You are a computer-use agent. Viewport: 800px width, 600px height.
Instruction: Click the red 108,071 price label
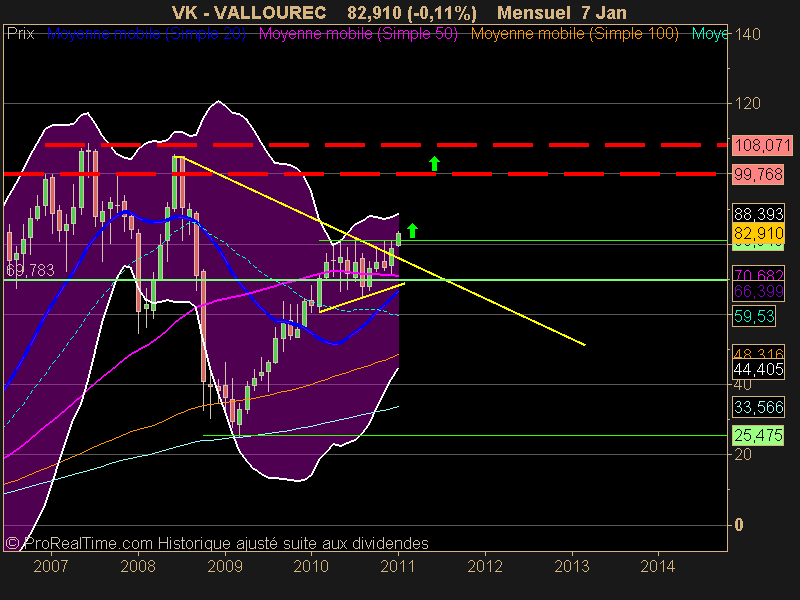[x=762, y=145]
